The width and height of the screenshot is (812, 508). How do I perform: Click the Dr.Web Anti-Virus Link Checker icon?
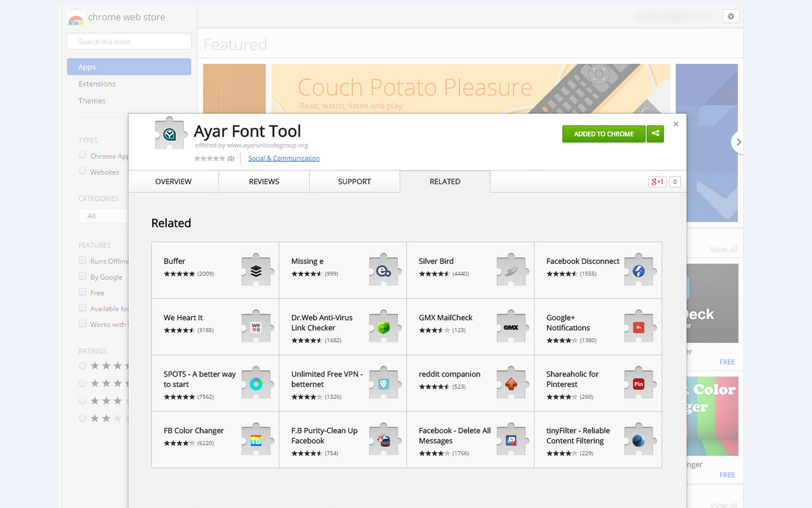pyautogui.click(x=384, y=327)
